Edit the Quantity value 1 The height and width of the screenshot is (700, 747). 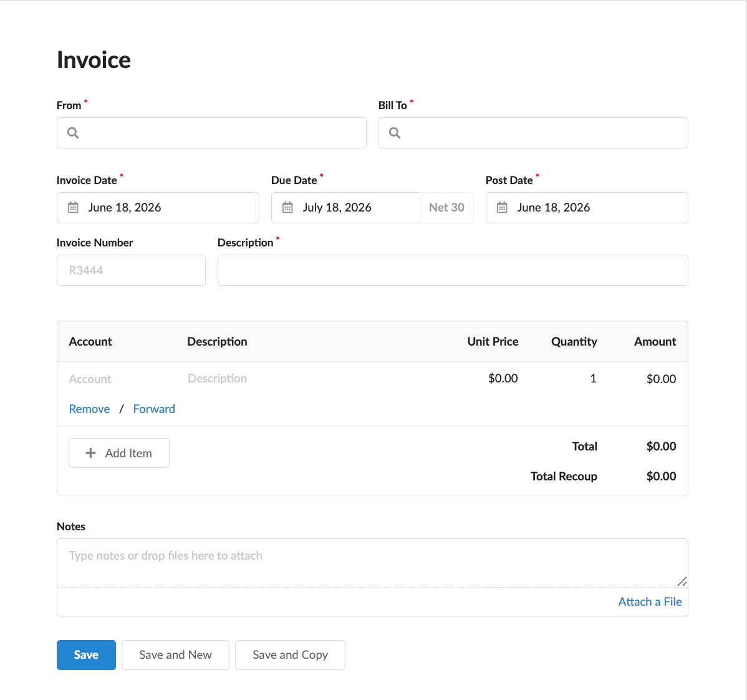click(x=593, y=378)
